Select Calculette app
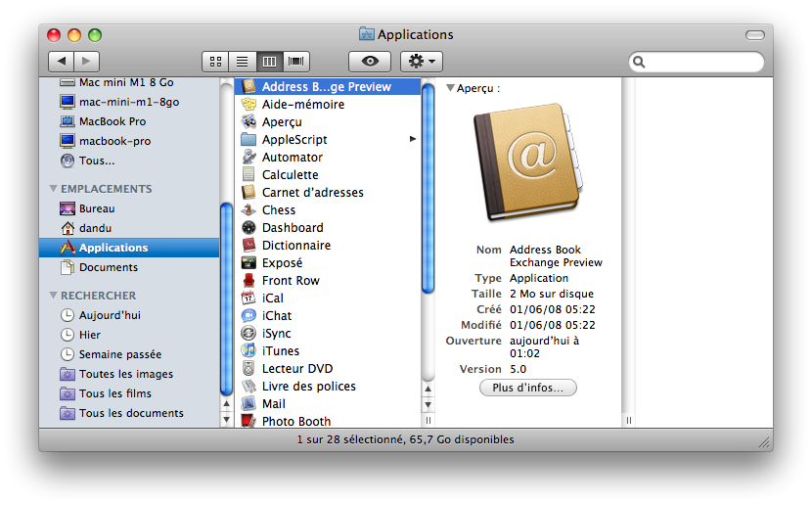The height and width of the screenshot is (505, 812). (x=328, y=174)
